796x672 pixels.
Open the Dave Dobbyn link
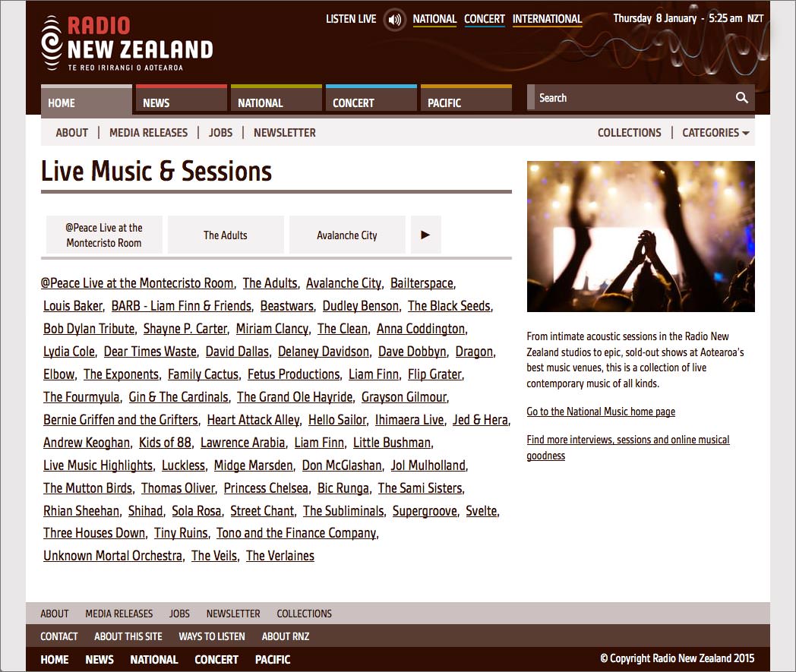point(412,352)
